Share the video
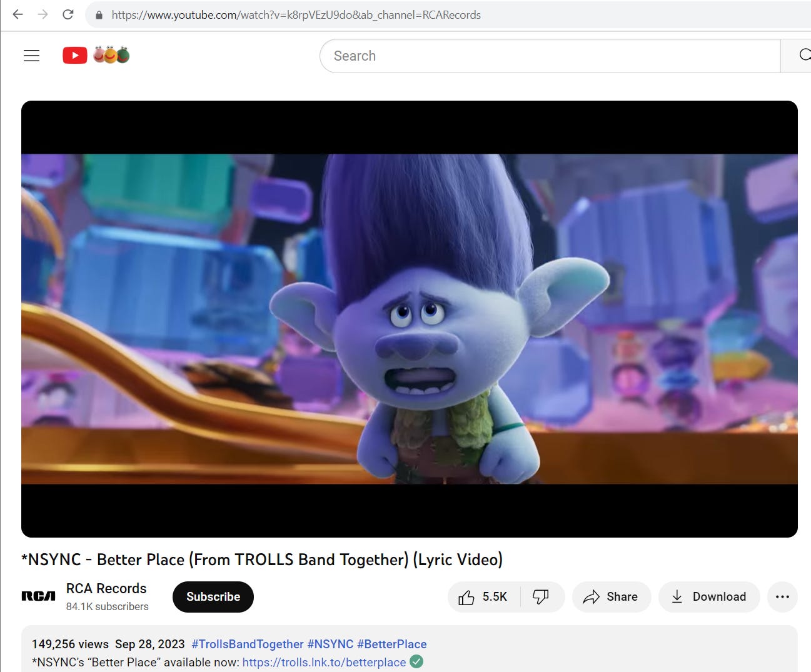This screenshot has height=672, width=811. pyautogui.click(x=611, y=597)
